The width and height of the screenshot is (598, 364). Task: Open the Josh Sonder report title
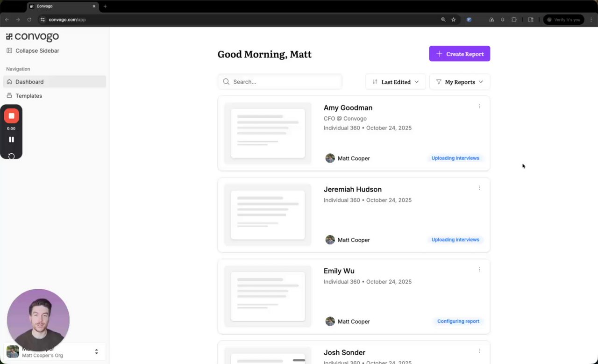pyautogui.click(x=344, y=352)
